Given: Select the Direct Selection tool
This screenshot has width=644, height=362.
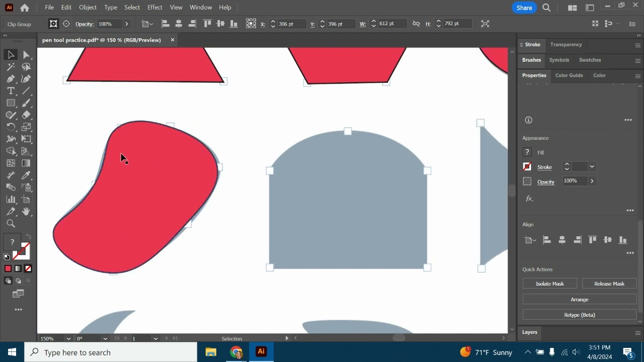Looking at the screenshot, I should 27,55.
